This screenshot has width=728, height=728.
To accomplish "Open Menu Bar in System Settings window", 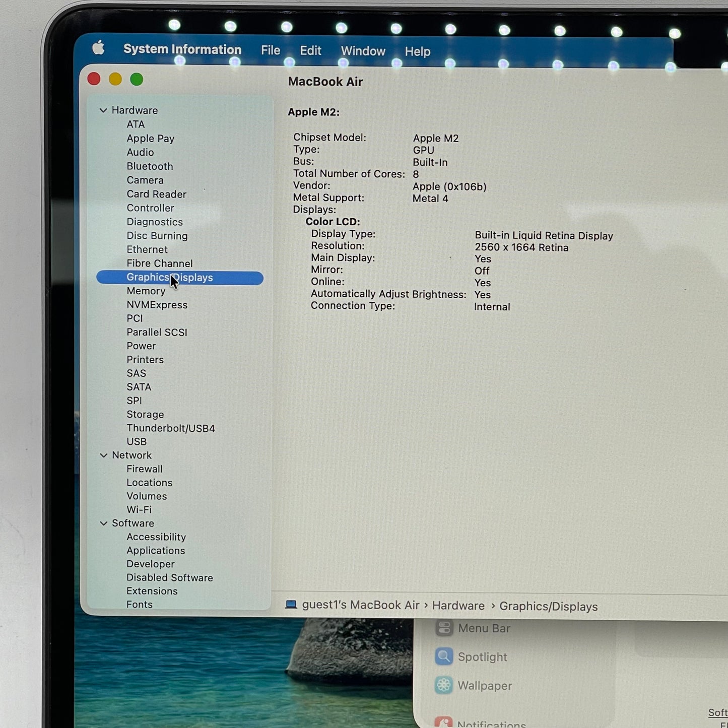I will pyautogui.click(x=484, y=628).
